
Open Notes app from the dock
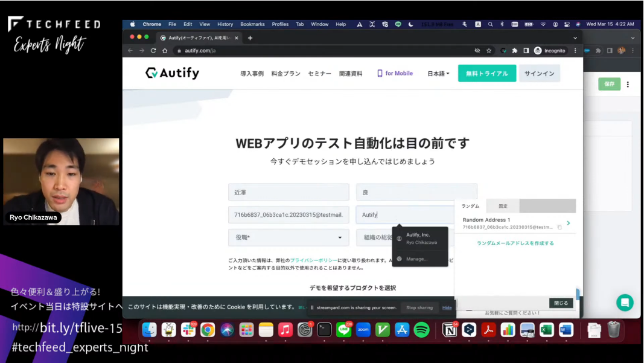266,330
